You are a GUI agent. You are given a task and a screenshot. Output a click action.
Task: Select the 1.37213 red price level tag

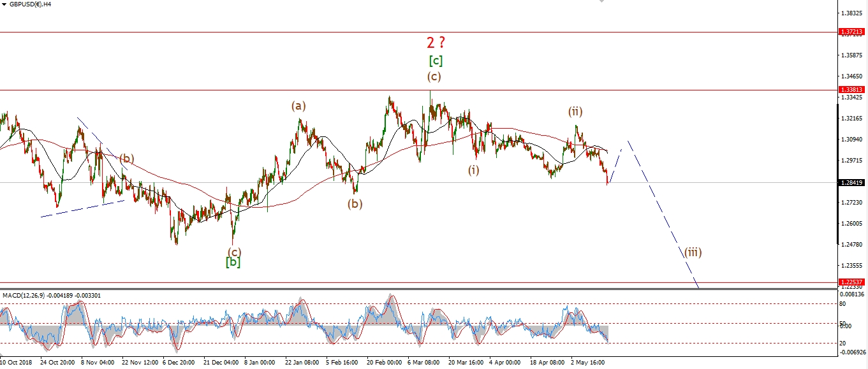[x=852, y=31]
